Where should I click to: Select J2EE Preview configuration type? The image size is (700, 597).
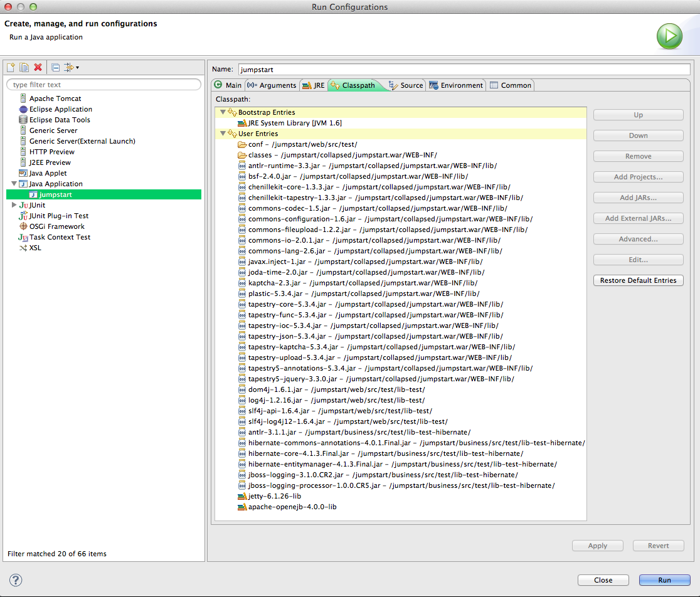[50, 163]
